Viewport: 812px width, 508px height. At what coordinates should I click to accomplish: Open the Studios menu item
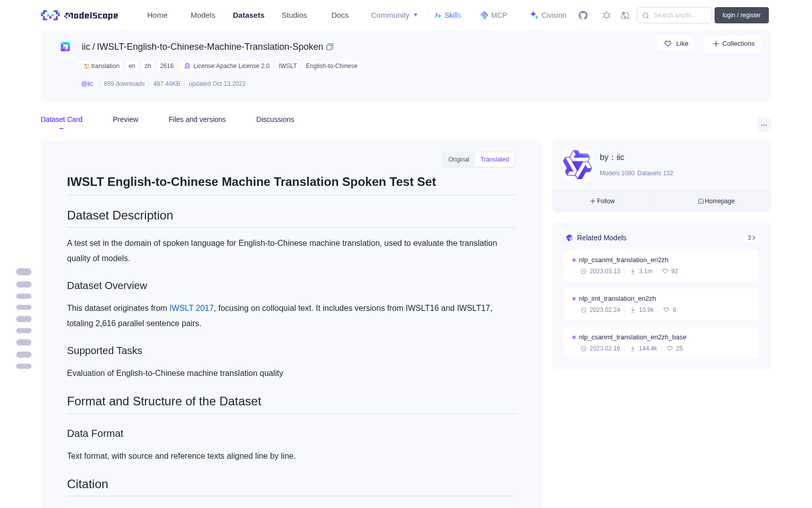(294, 15)
